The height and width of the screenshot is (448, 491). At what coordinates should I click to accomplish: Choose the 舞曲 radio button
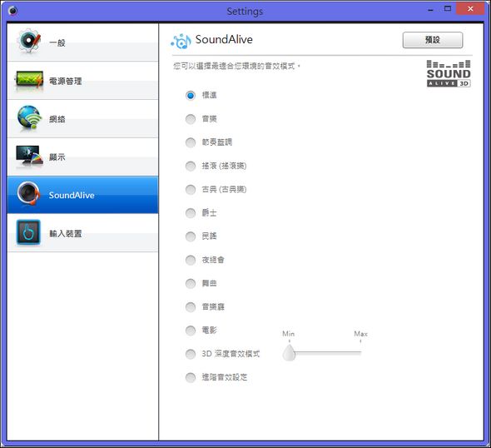click(x=191, y=283)
